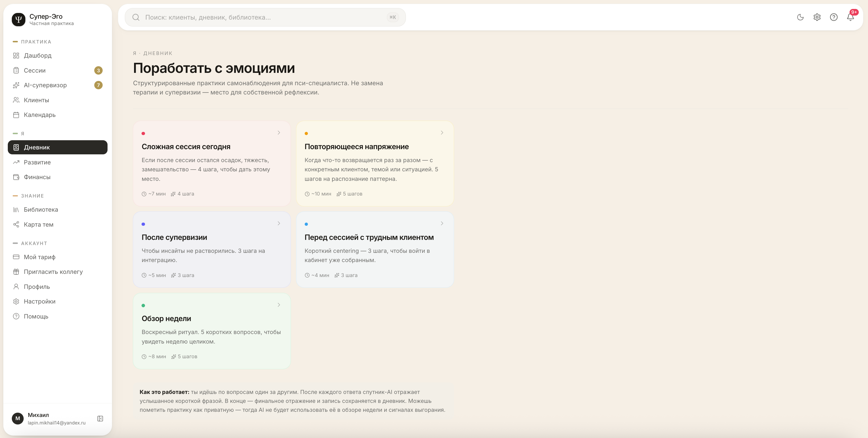
Task: Click the М user avatar
Action: click(18, 418)
